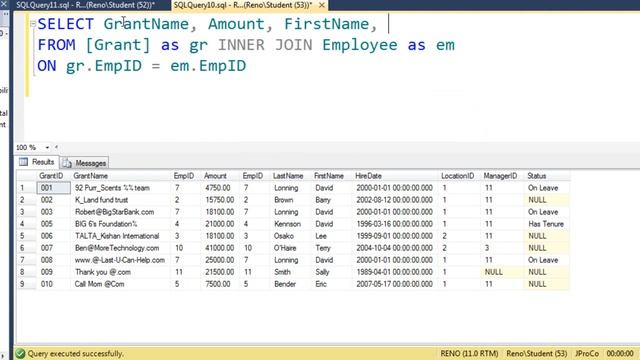Click the amount 15750.00
640x360 pixels.
(219, 200)
